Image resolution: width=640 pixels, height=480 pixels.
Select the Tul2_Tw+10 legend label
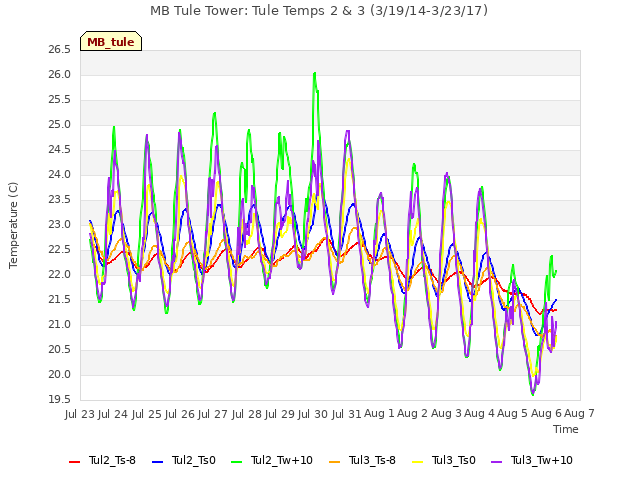click(282, 460)
